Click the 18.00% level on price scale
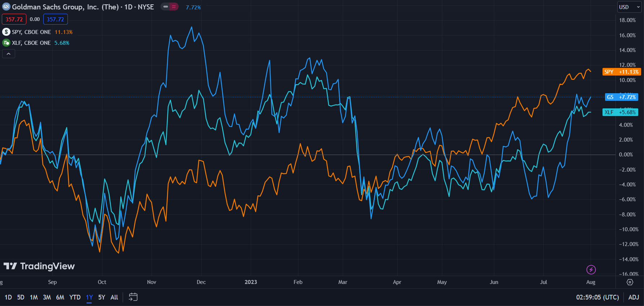This screenshot has width=644, height=306. [x=627, y=20]
